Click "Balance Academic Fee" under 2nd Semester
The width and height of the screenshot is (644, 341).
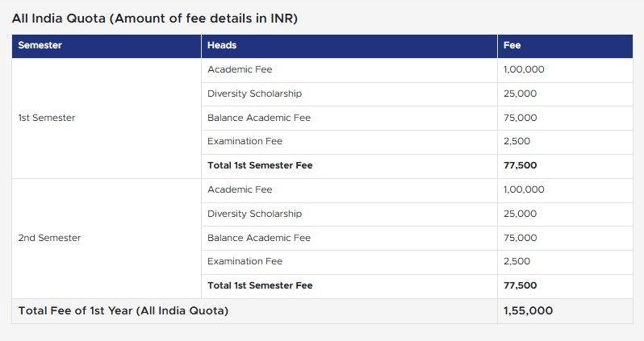tap(258, 238)
